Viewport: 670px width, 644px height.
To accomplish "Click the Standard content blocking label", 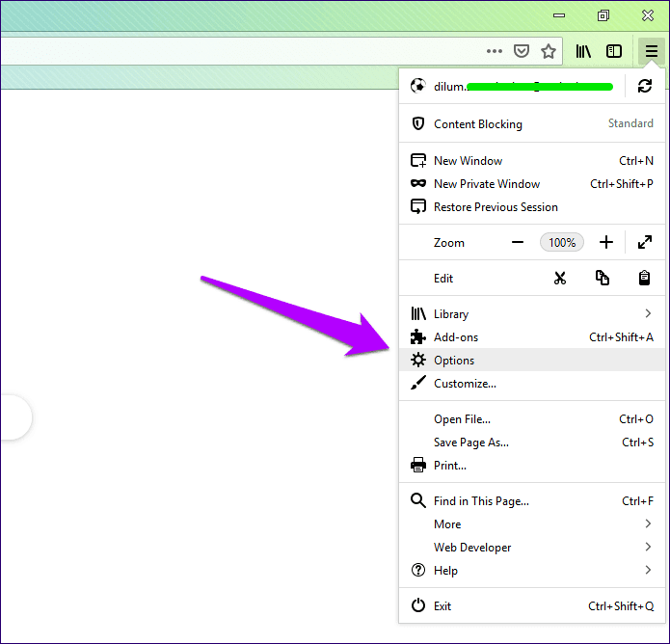I will [x=630, y=123].
